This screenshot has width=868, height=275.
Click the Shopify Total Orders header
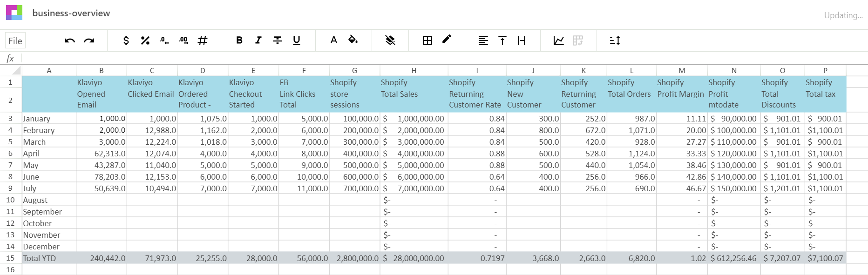[x=632, y=94]
